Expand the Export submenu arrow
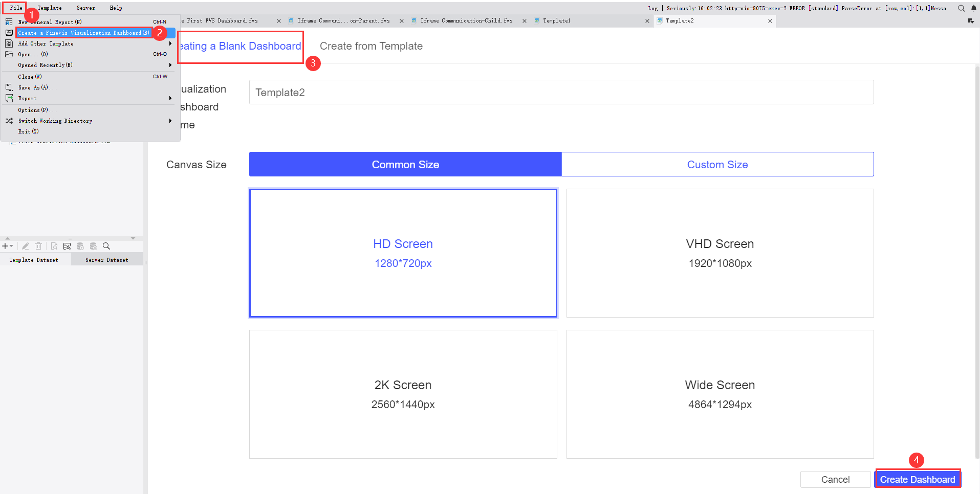This screenshot has height=494, width=980. click(170, 98)
